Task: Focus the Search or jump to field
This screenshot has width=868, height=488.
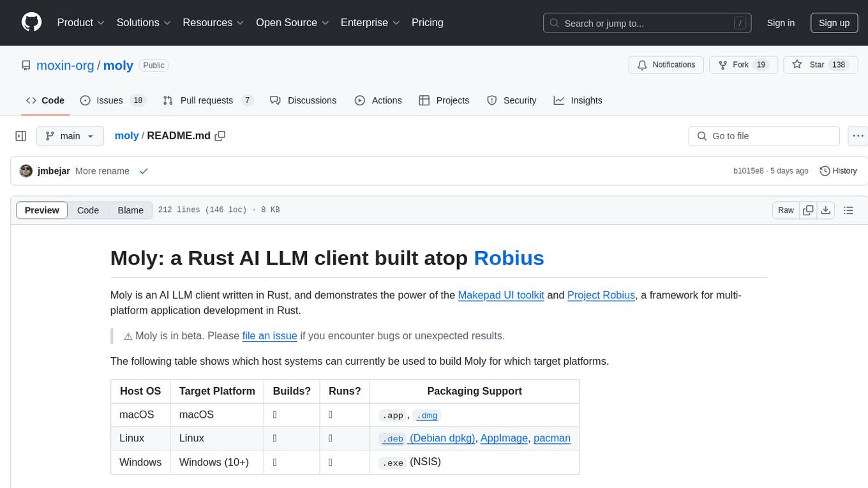Action: (648, 23)
